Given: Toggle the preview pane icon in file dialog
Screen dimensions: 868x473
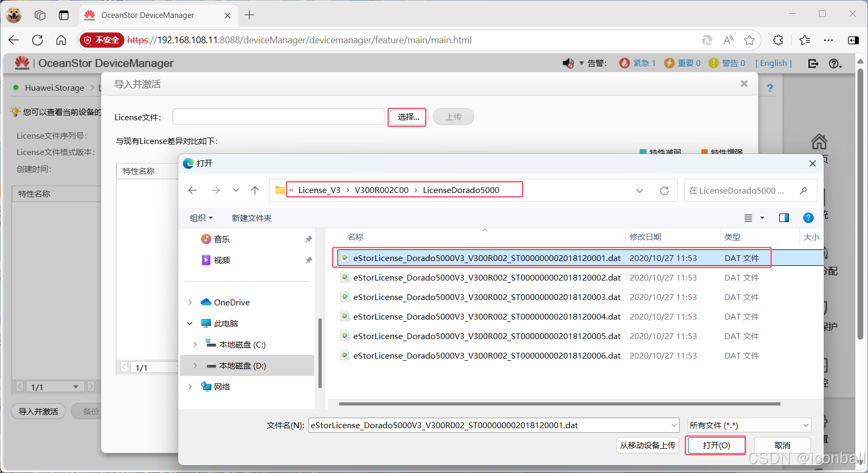Looking at the screenshot, I should point(784,218).
